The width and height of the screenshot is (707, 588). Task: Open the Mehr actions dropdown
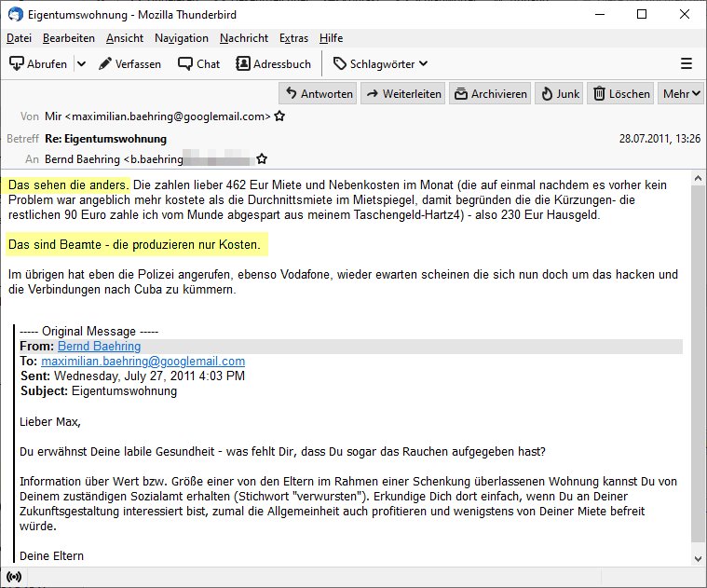click(x=682, y=94)
